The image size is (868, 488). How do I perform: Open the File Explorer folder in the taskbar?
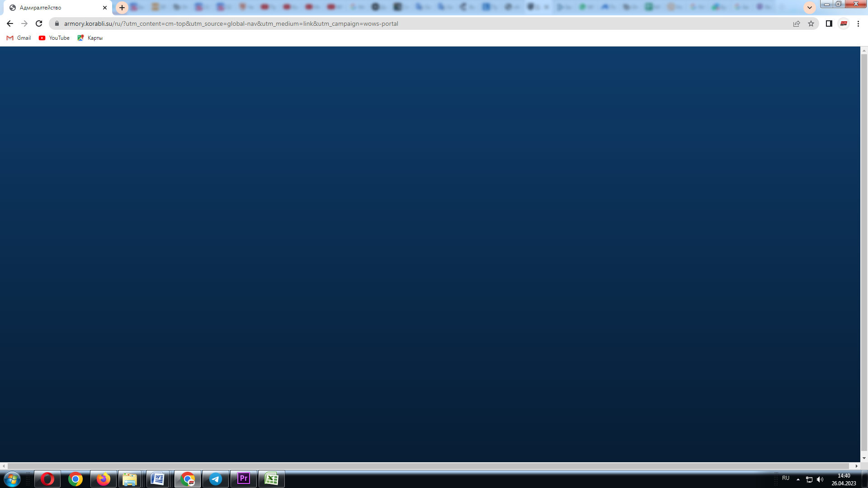[x=130, y=479]
